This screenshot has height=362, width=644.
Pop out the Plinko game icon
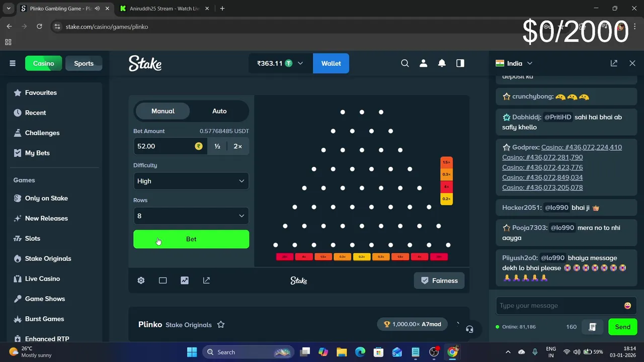[206, 281]
